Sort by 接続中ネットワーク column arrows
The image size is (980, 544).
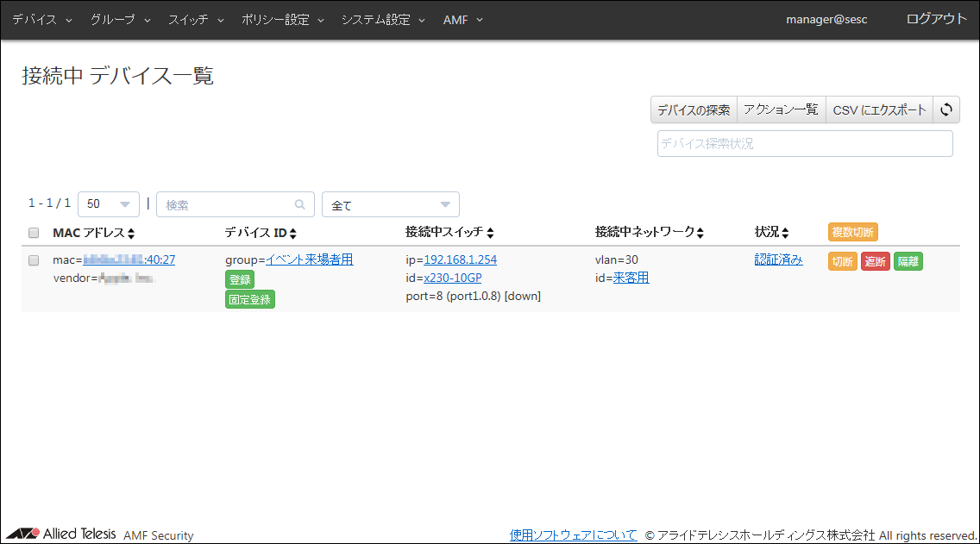pyautogui.click(x=700, y=234)
